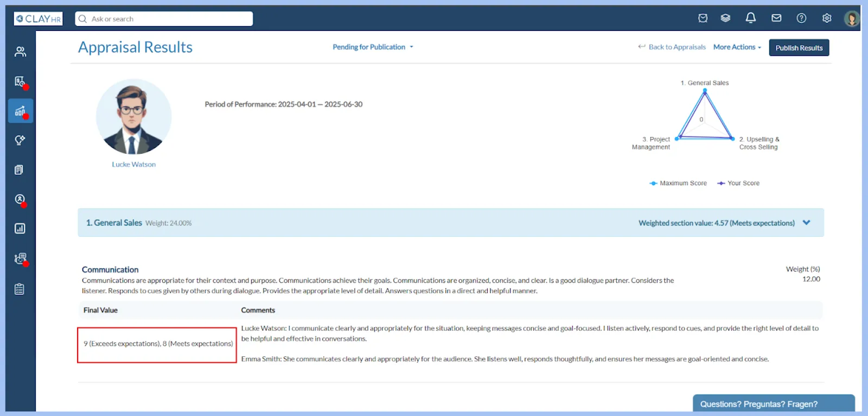Click the Weighted section value 4.57 text
Image resolution: width=868 pixels, height=416 pixels.
point(717,223)
